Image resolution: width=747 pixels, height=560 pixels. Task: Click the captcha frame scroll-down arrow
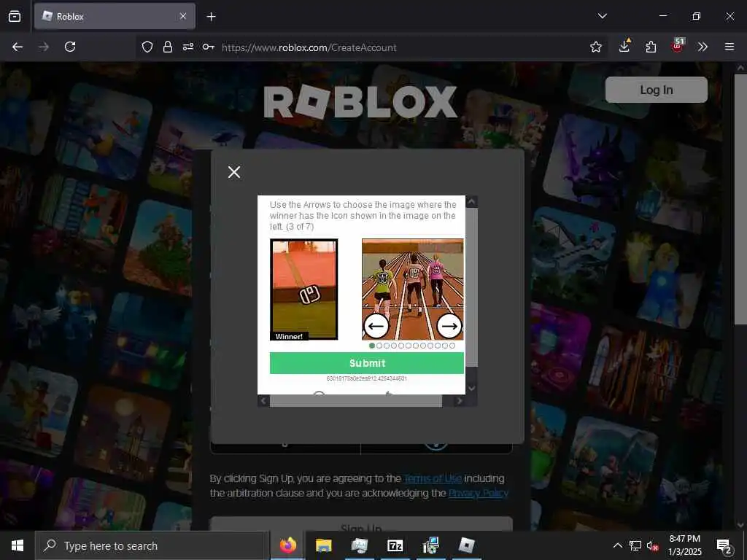[x=471, y=388]
